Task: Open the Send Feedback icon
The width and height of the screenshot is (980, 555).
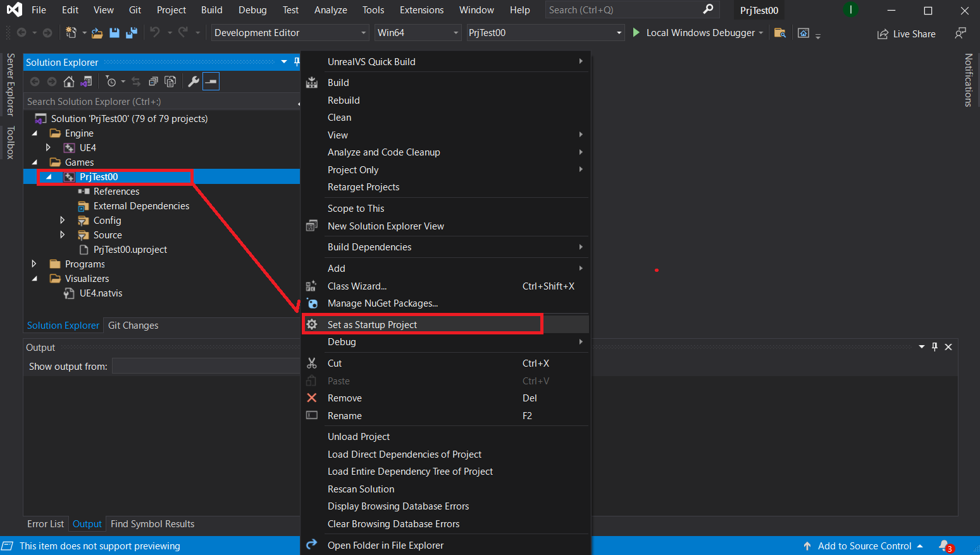Action: coord(960,33)
